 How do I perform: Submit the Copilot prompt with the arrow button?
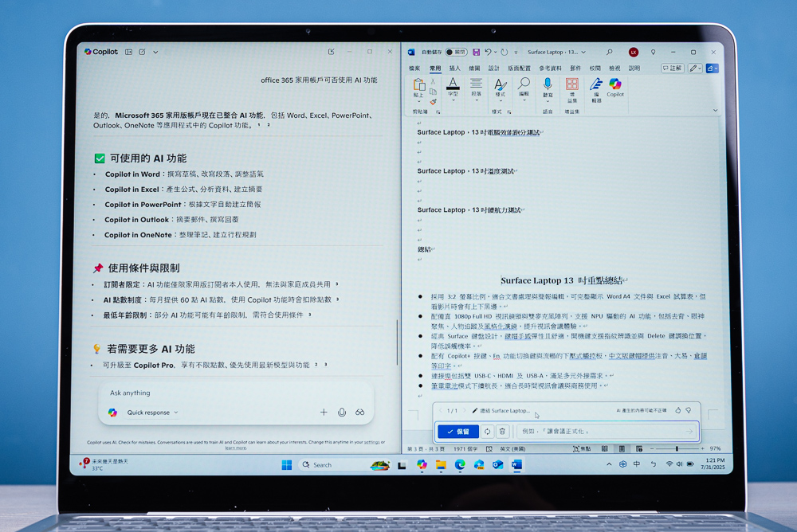[x=689, y=432]
